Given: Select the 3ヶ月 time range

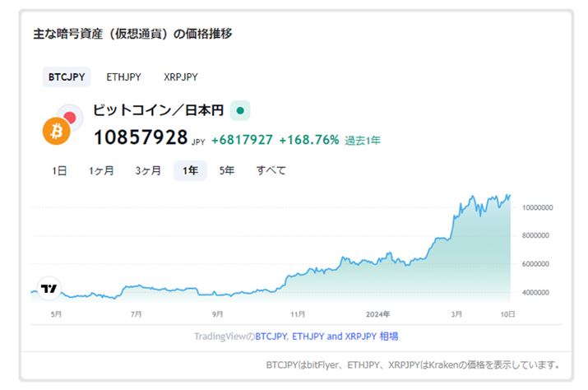Looking at the screenshot, I should click(148, 171).
